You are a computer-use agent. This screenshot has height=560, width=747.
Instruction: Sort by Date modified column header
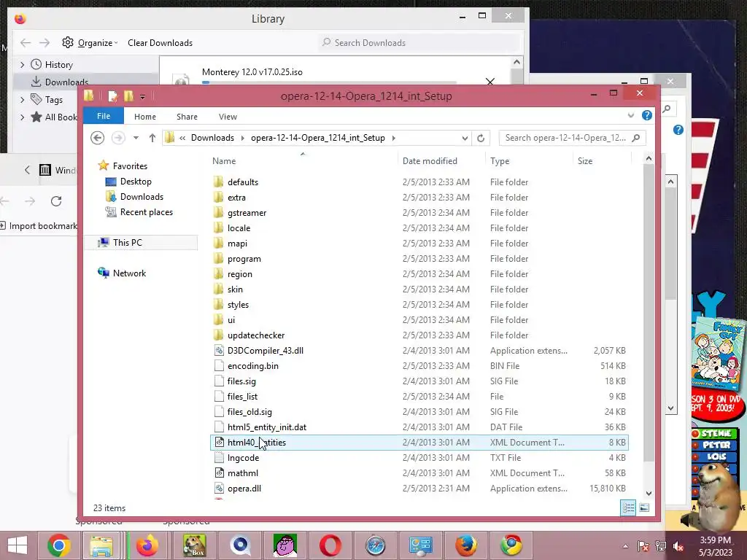point(430,161)
